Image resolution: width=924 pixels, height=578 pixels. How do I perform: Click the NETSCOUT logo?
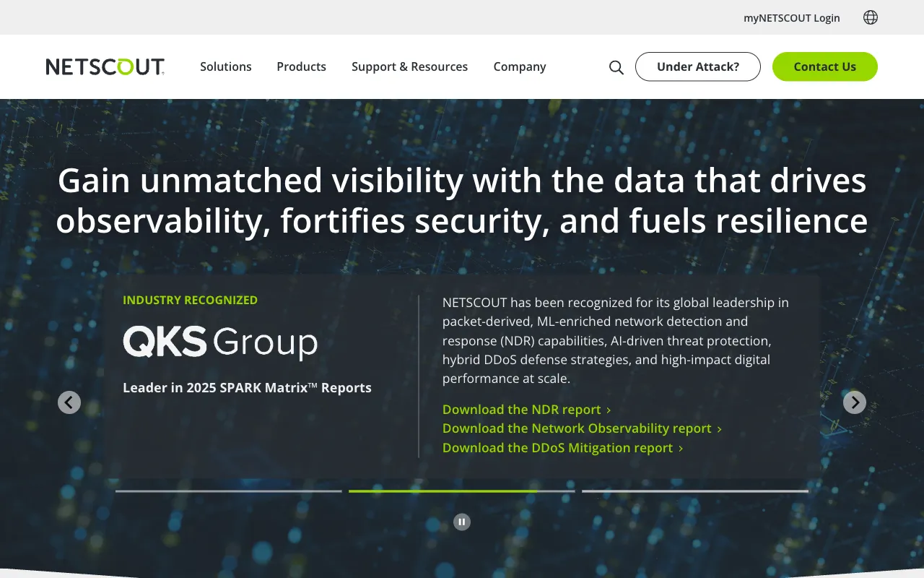[x=105, y=66]
